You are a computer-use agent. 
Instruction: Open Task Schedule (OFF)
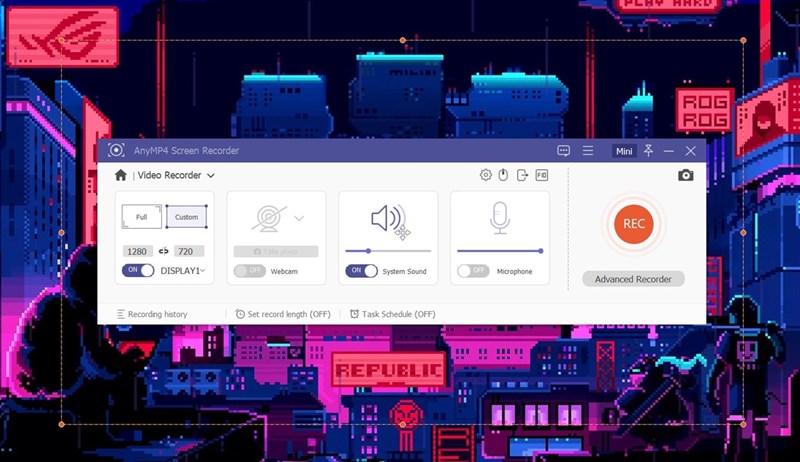click(393, 314)
